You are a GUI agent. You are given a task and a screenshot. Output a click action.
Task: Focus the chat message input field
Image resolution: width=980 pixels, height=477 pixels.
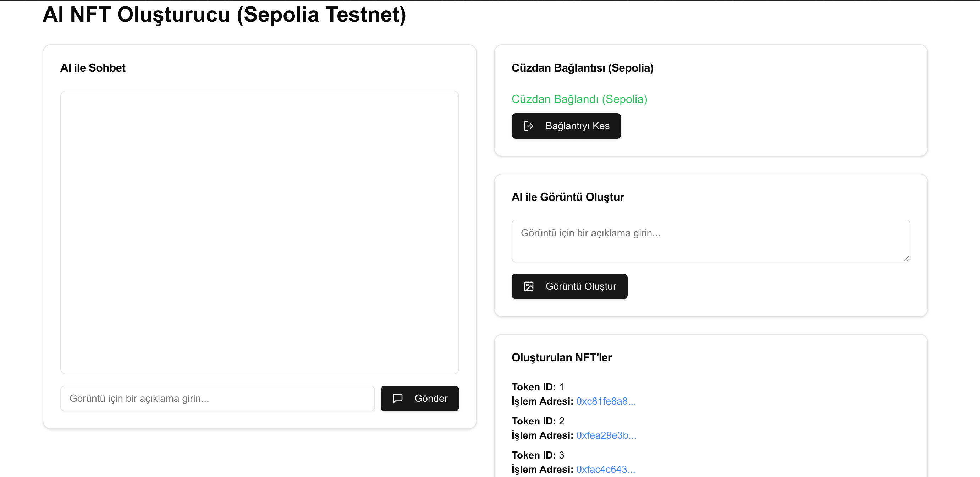(x=218, y=398)
